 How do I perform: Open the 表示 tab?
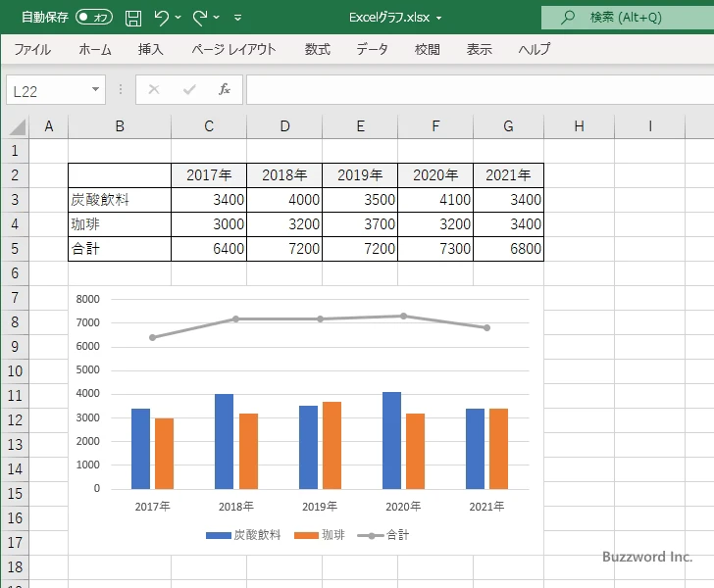[479, 49]
